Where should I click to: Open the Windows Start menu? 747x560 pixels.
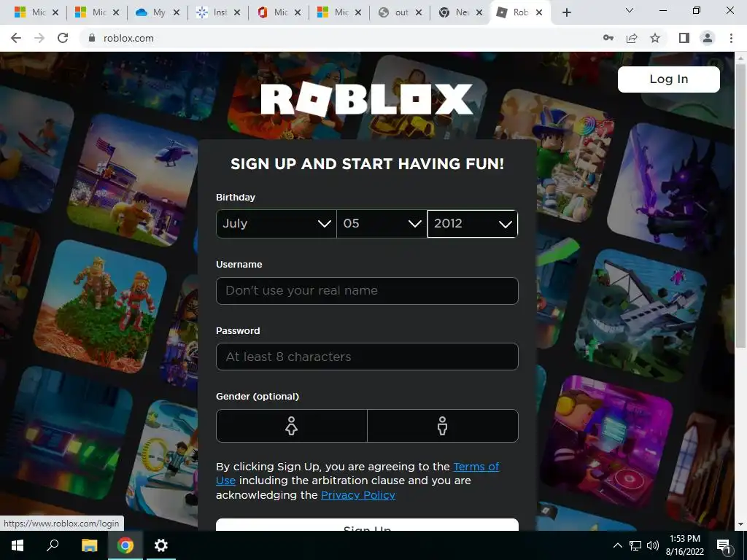click(18, 545)
